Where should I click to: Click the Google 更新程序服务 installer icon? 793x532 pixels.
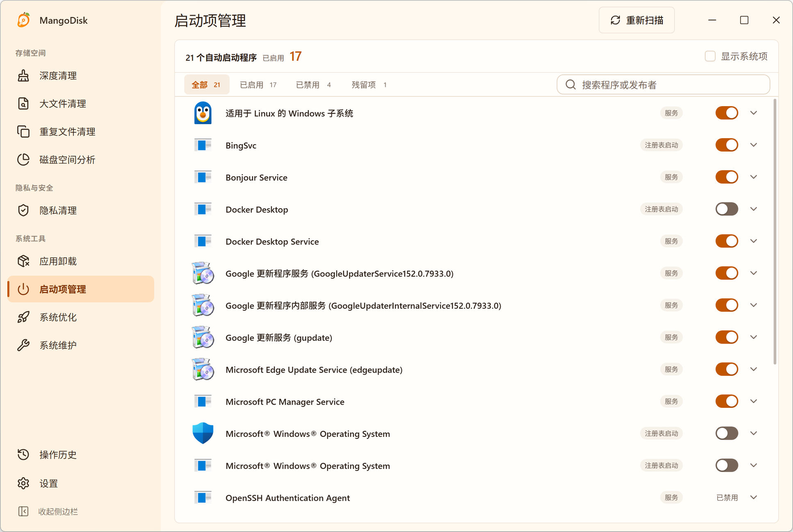coord(203,273)
